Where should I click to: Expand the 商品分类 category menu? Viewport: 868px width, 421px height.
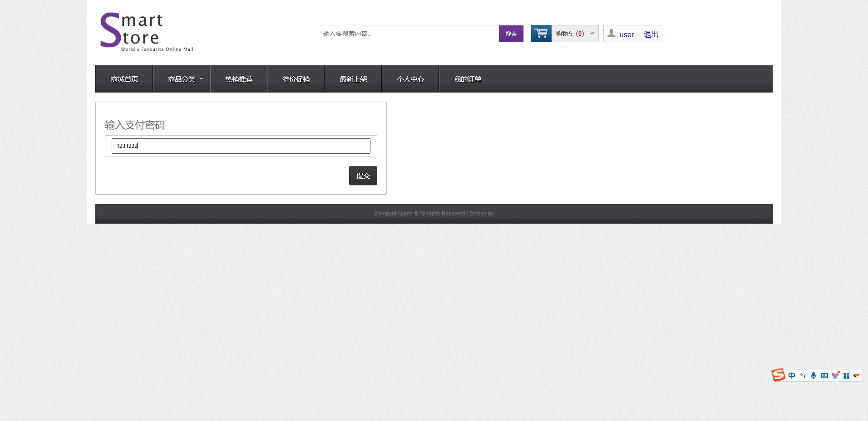[x=182, y=79]
